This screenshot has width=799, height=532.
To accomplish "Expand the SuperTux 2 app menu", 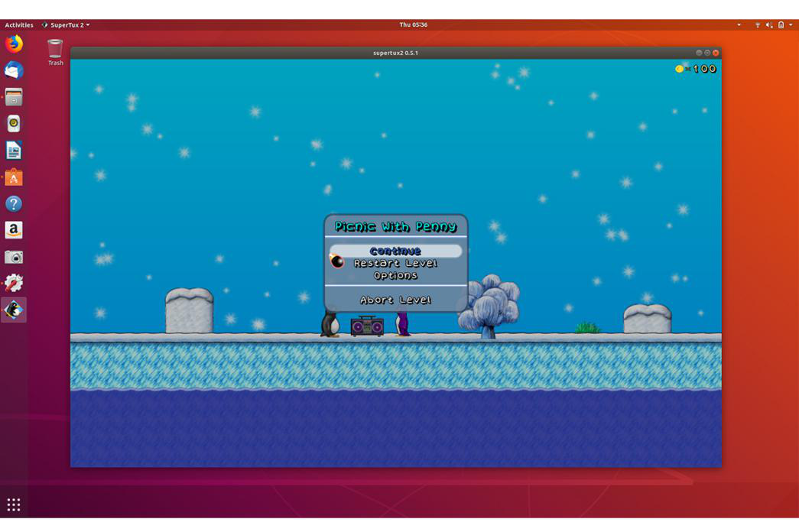I will tap(66, 24).
